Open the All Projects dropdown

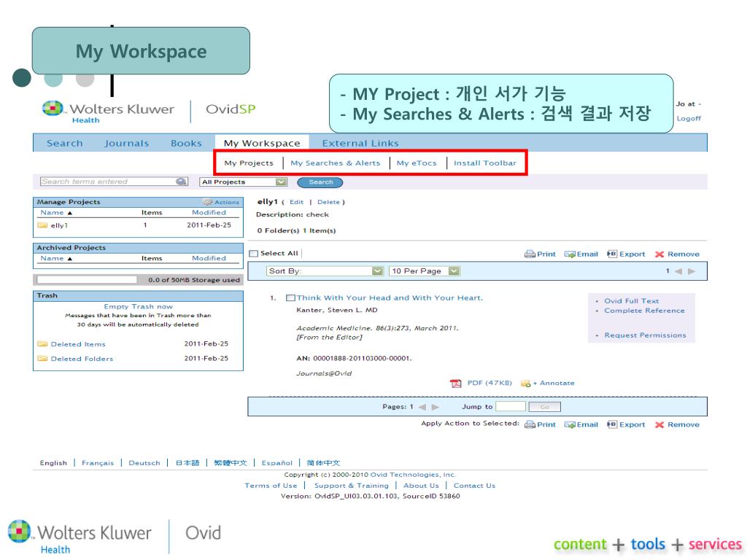tap(243, 182)
